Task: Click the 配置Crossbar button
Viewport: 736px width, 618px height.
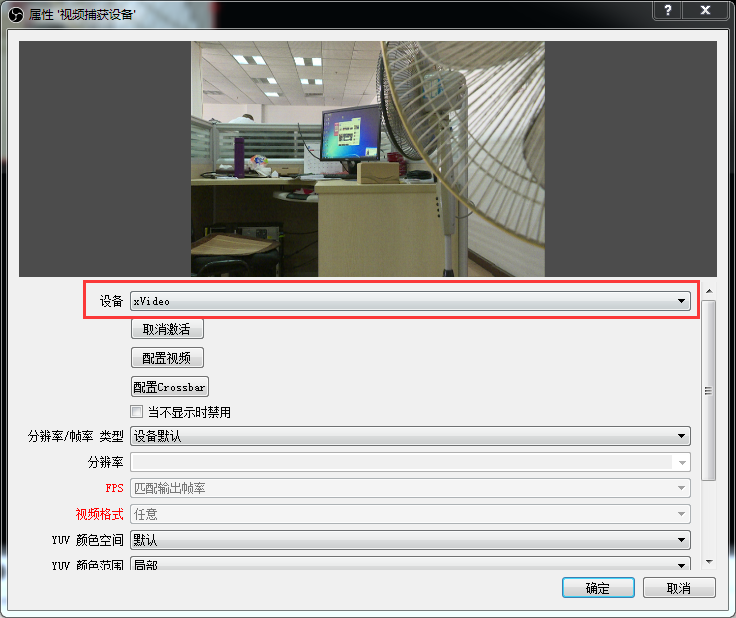Action: tap(170, 387)
